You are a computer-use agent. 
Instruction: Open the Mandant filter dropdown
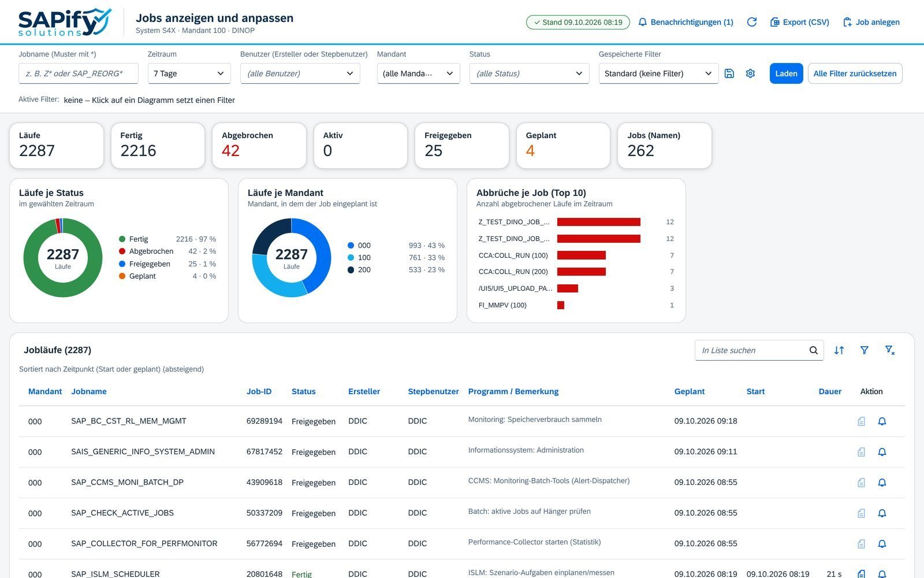[x=419, y=73]
